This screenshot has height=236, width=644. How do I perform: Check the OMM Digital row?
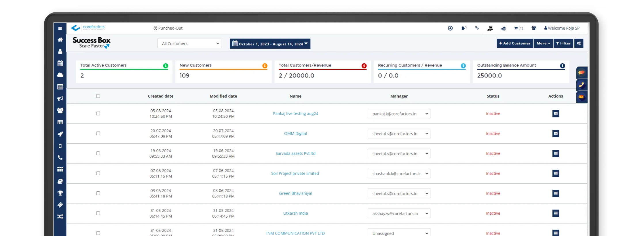[x=98, y=134]
